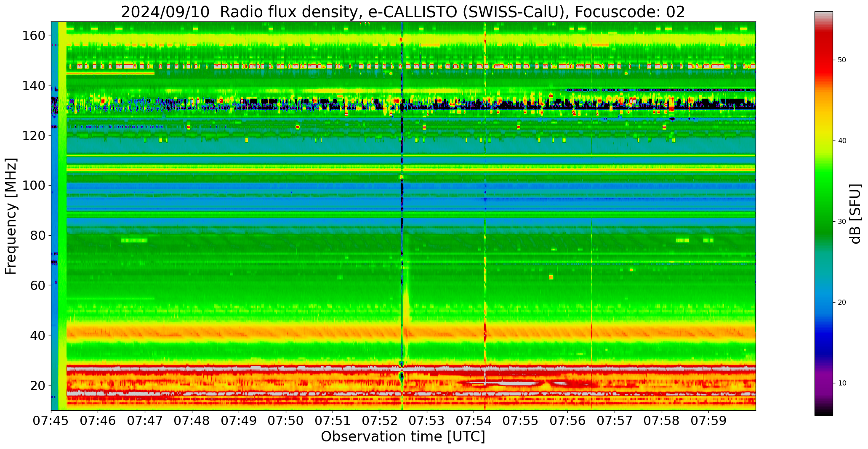
Task: Click the colorbar tick label 10
Action: [x=842, y=383]
